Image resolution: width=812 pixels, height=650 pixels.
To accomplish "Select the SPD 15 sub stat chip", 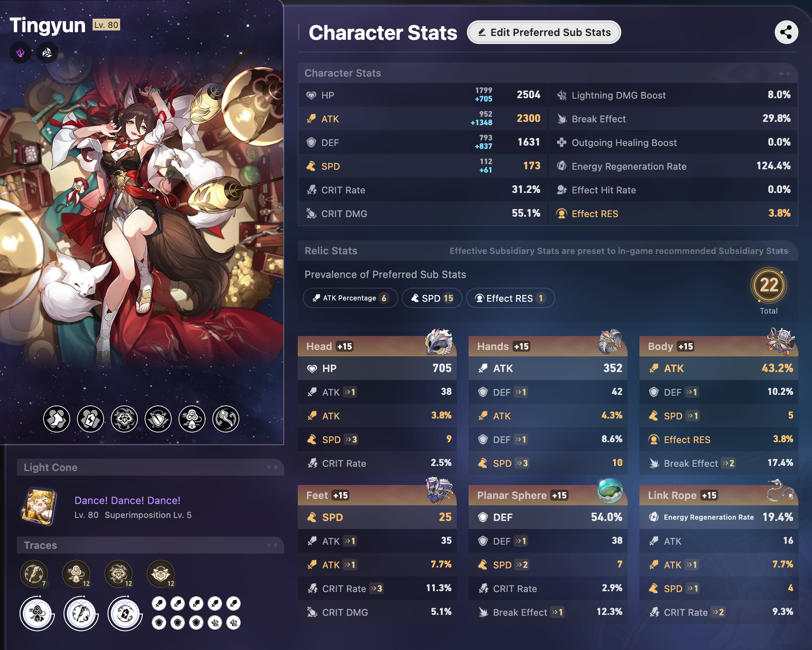I will coord(432,298).
